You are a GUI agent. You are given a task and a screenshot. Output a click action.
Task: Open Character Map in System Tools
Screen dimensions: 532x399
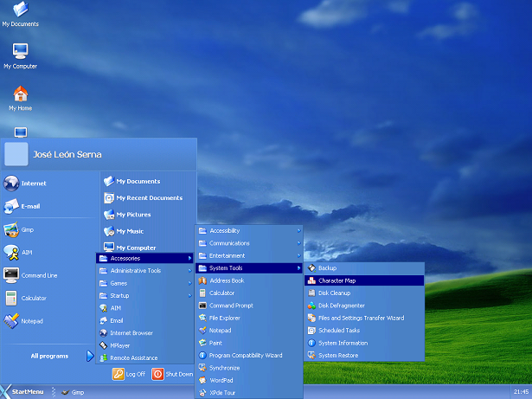pyautogui.click(x=364, y=280)
